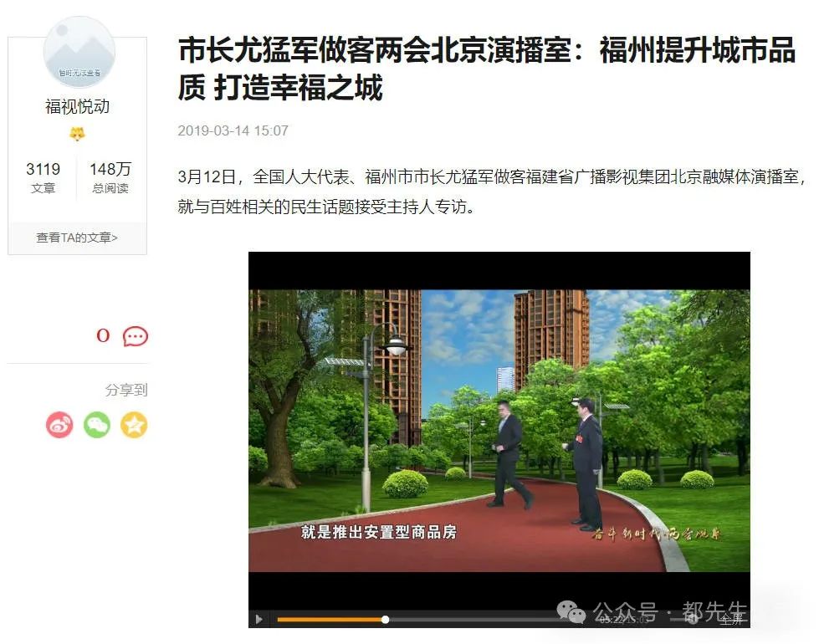
Task: Click the 公众号 watermark WeChat icon
Action: (571, 611)
